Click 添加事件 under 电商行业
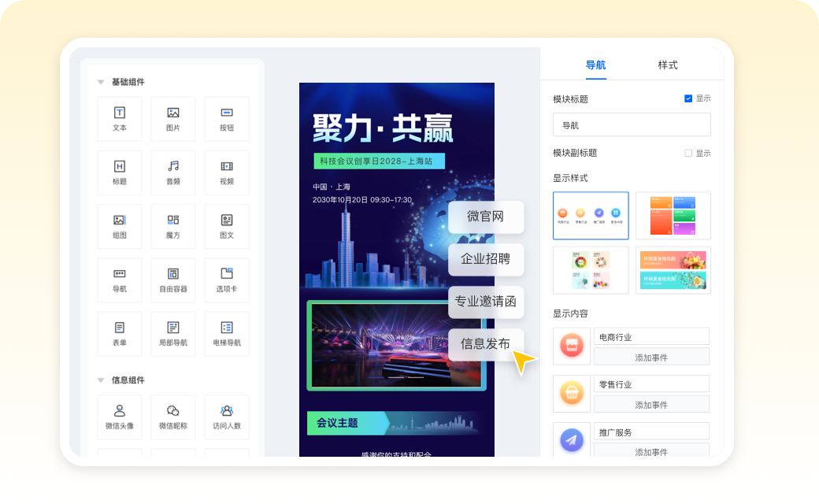The height and width of the screenshot is (504, 819). pos(651,358)
